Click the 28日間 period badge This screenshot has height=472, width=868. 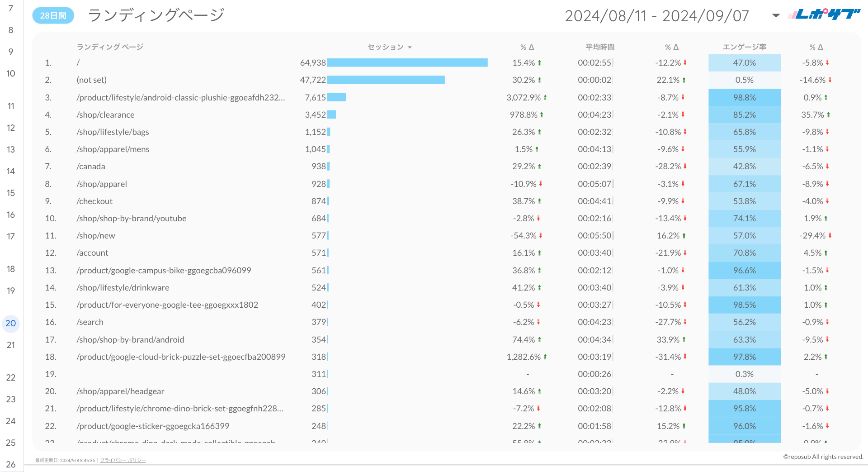[53, 15]
